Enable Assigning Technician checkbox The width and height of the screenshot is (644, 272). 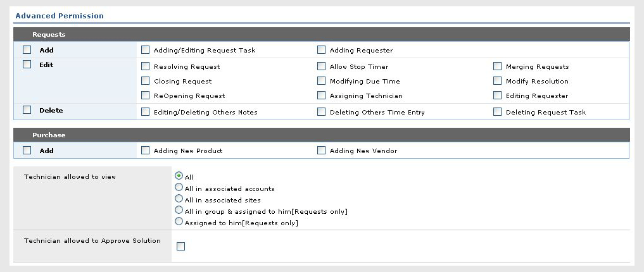tap(322, 96)
